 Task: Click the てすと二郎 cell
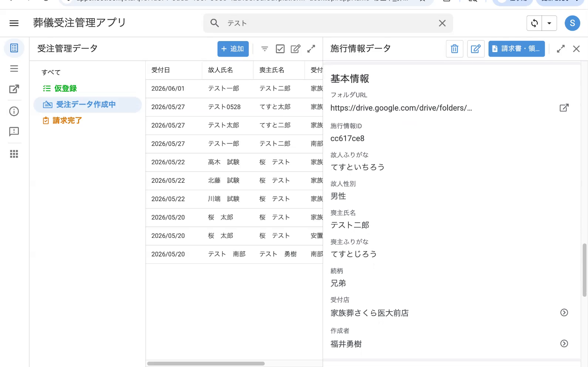tap(275, 125)
